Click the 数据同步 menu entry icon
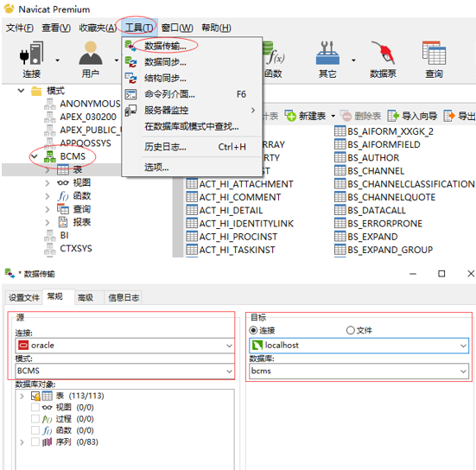This screenshot has height=470, width=476. (x=130, y=62)
